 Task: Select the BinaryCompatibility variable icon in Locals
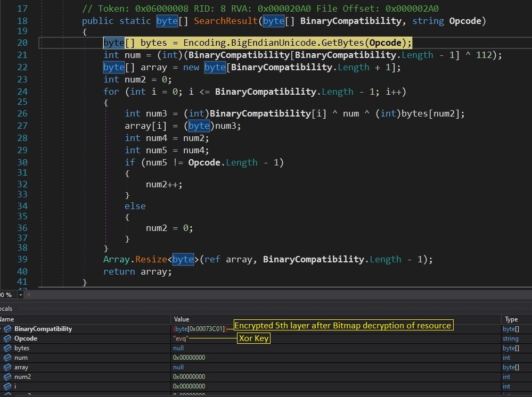[7, 329]
